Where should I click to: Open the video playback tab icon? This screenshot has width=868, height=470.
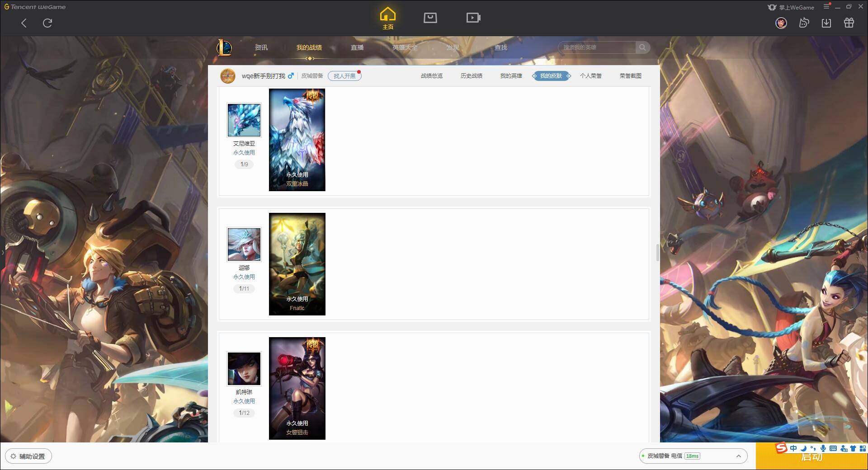(473, 18)
